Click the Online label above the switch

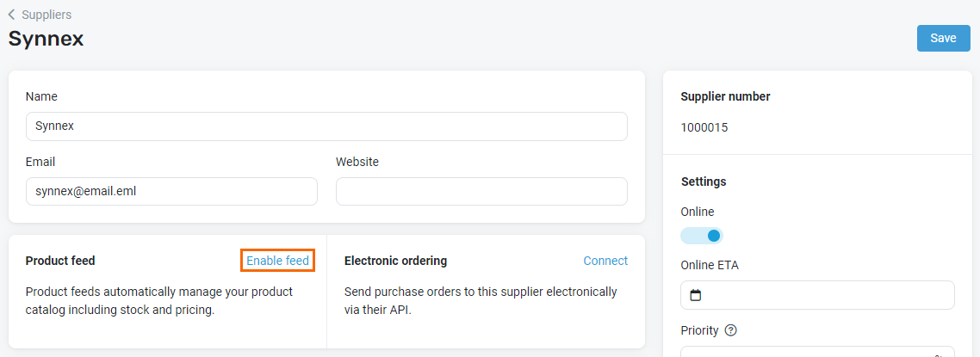click(698, 212)
